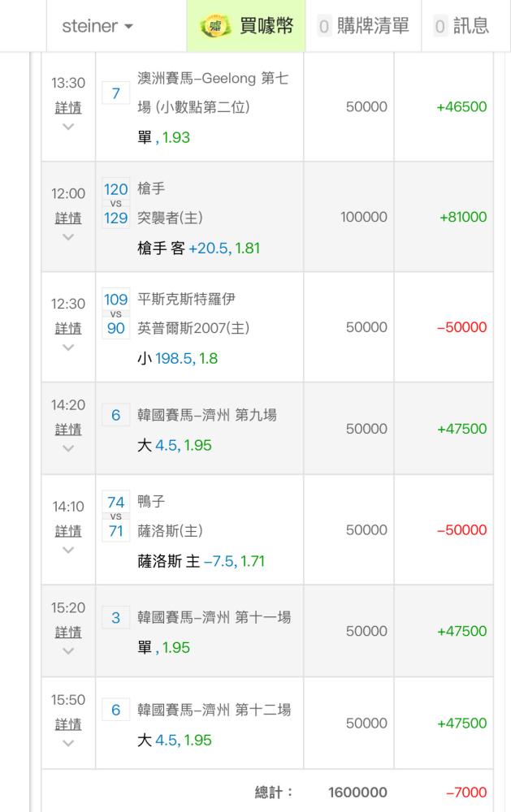Open the steiner account dropdown
Viewport: 511px width, 812px height.
click(x=97, y=26)
